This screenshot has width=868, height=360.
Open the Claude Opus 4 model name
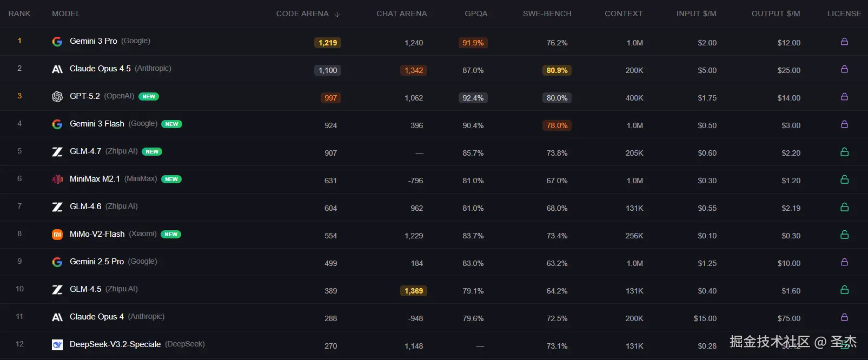tap(97, 317)
